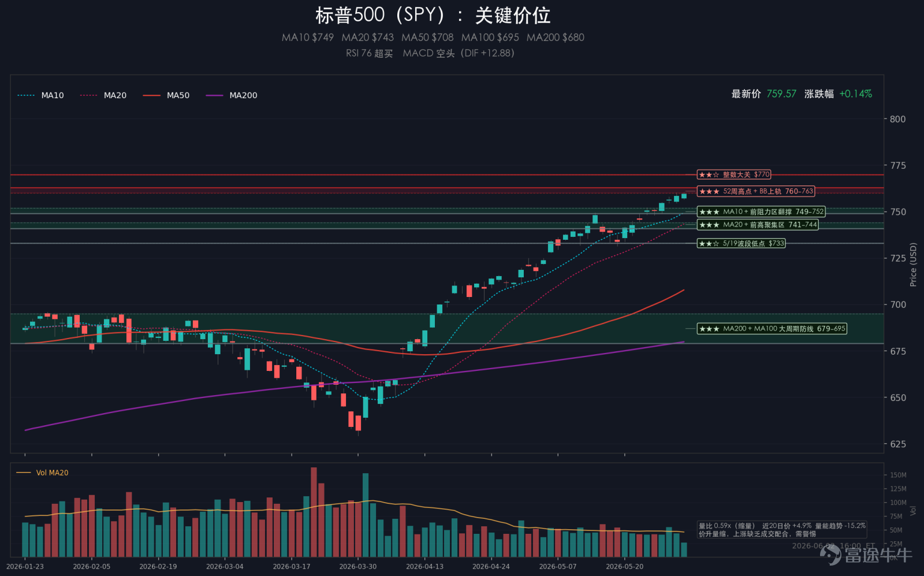Click the 725 price axis tick

click(898, 258)
